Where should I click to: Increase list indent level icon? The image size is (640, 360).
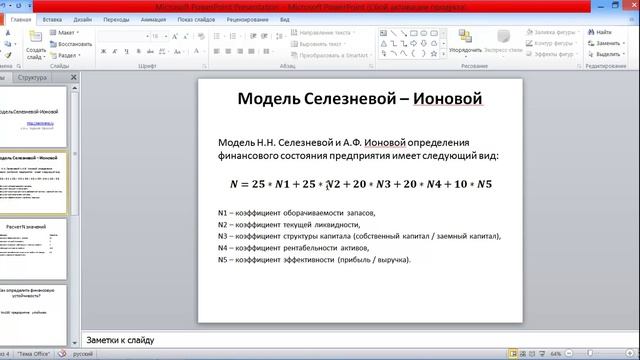coord(264,36)
